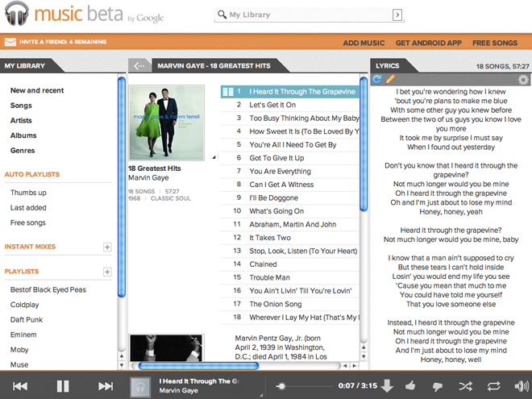
Task: Refresh the lyrics with reload icon
Action: (376, 79)
